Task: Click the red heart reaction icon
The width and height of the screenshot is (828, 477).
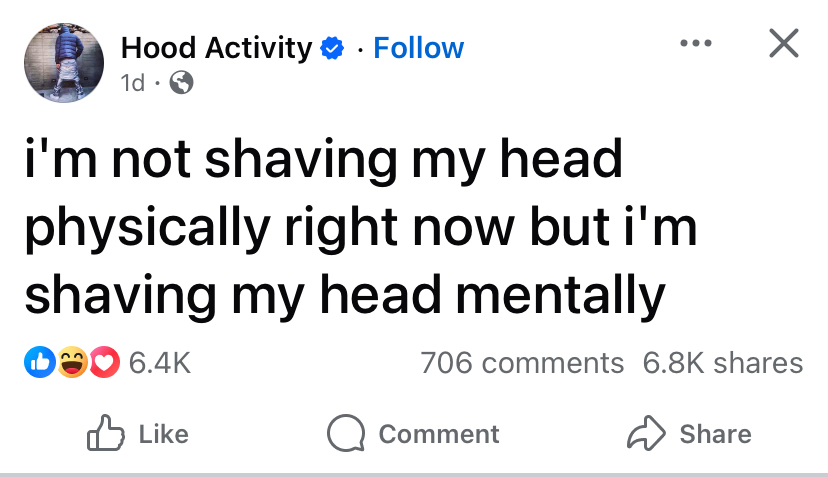Action: (104, 362)
